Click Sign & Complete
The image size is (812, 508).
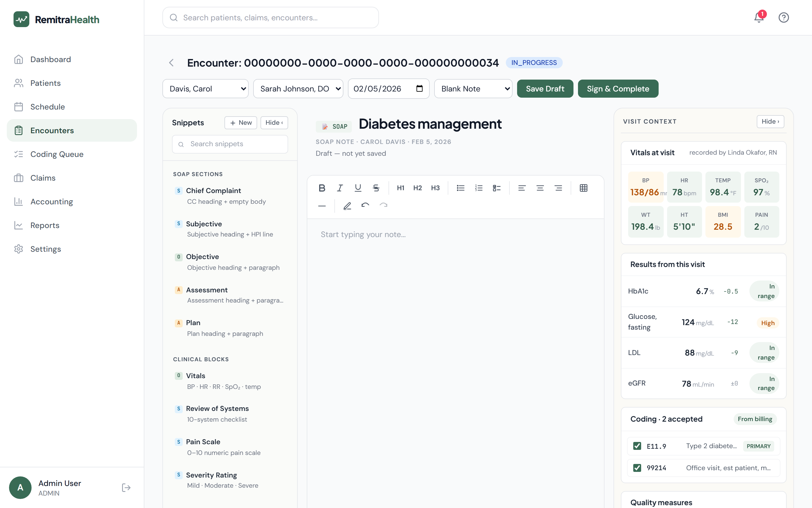point(618,89)
